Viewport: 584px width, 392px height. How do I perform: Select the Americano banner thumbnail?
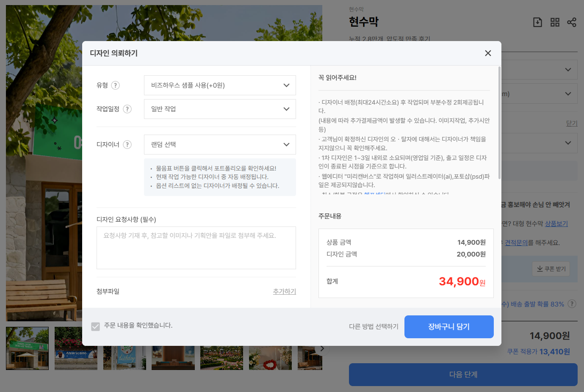point(76,348)
